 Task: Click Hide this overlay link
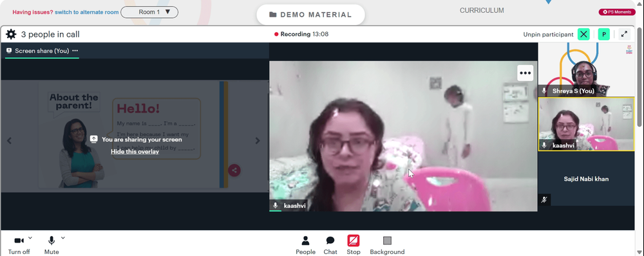tap(135, 151)
